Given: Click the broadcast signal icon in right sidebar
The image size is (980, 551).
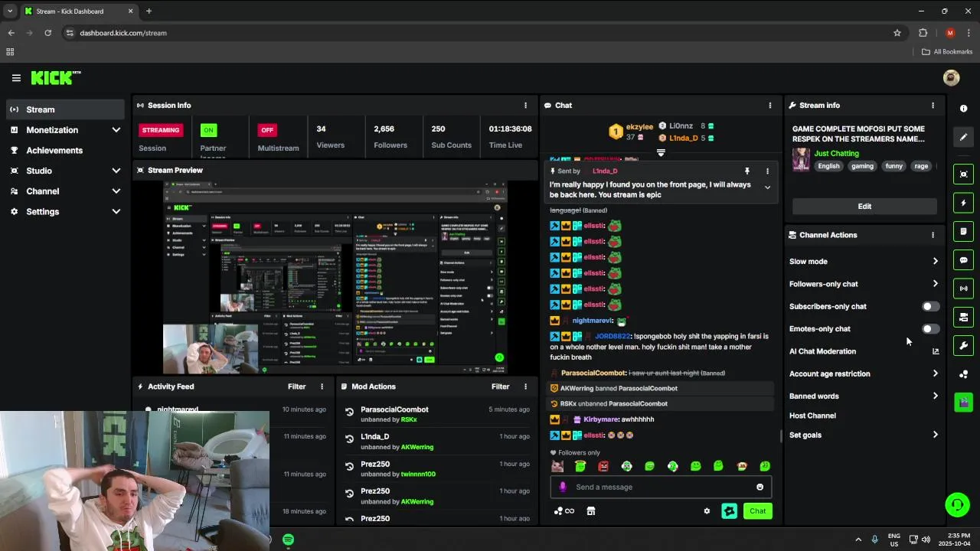Looking at the screenshot, I should (964, 289).
